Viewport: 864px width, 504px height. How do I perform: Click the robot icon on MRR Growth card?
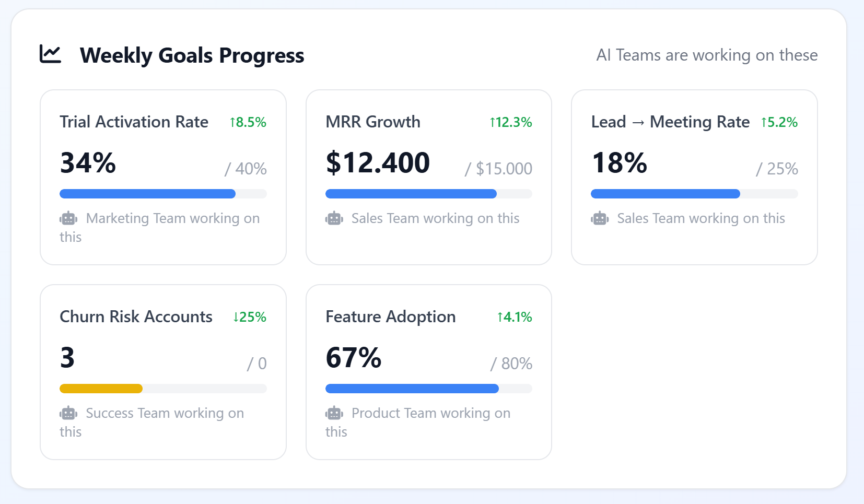click(x=334, y=218)
